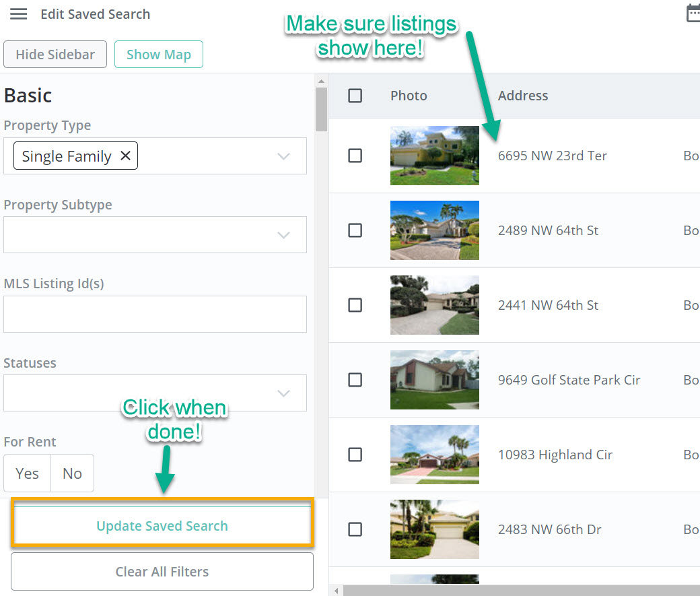Click the sidebar vertical scrollbar thumb
Image resolution: width=700 pixels, height=596 pixels.
tap(321, 109)
